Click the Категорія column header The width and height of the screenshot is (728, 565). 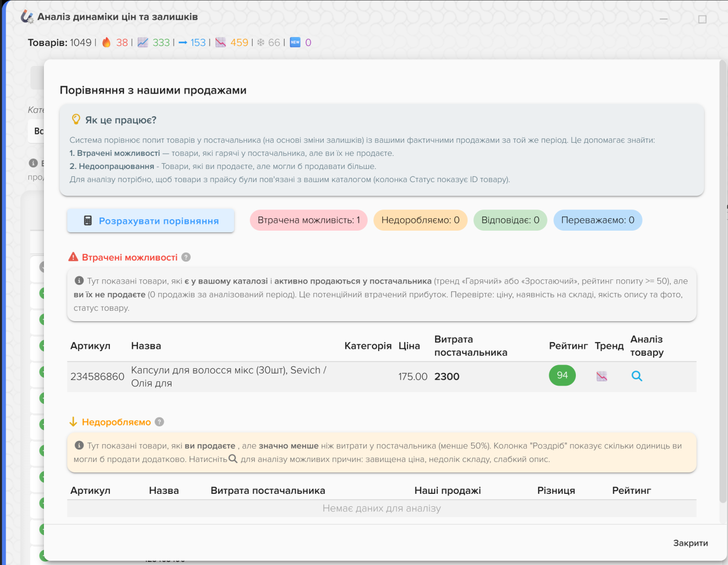368,346
